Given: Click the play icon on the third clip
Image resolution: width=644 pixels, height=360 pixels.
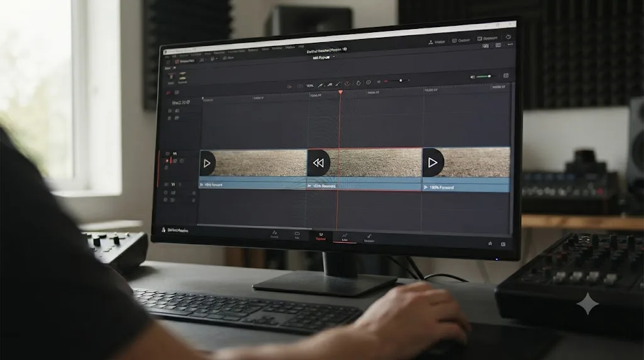Looking at the screenshot, I should coord(432,162).
